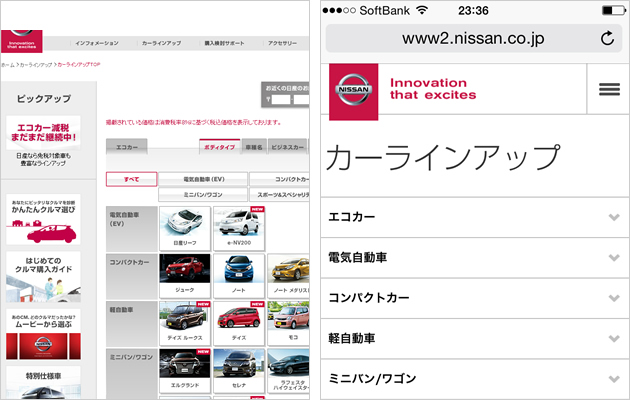Tap the Nissan logo on mobile header
The image size is (630, 400).
(x=354, y=92)
